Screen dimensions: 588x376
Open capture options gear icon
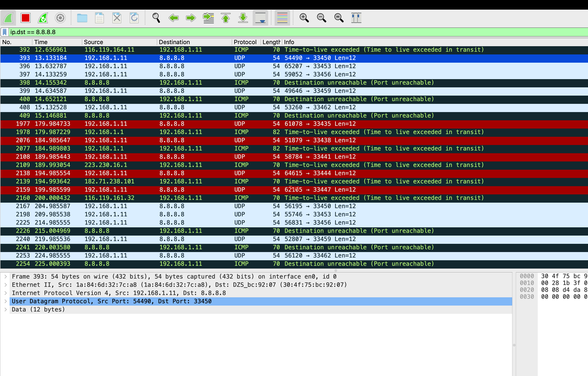(x=60, y=18)
